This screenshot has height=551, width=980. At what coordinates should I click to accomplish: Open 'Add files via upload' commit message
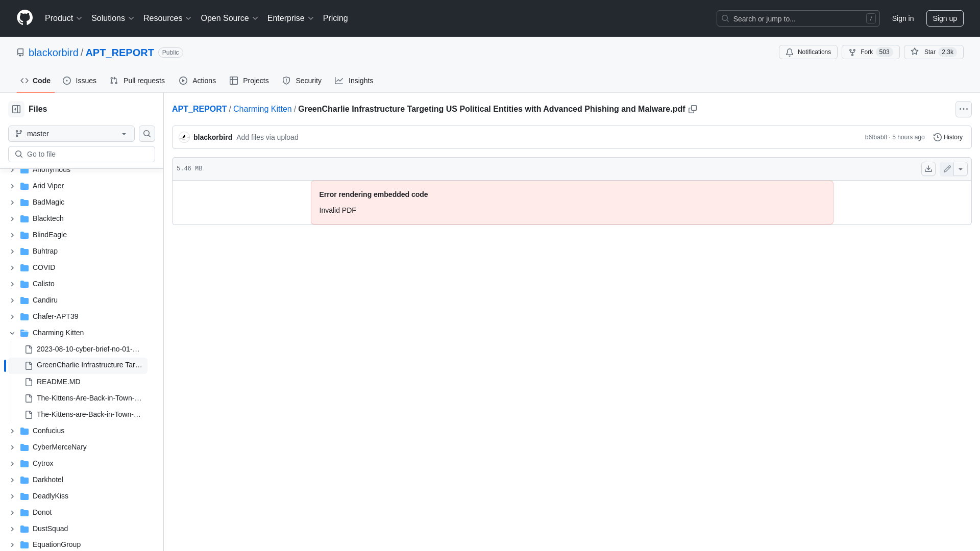267,137
